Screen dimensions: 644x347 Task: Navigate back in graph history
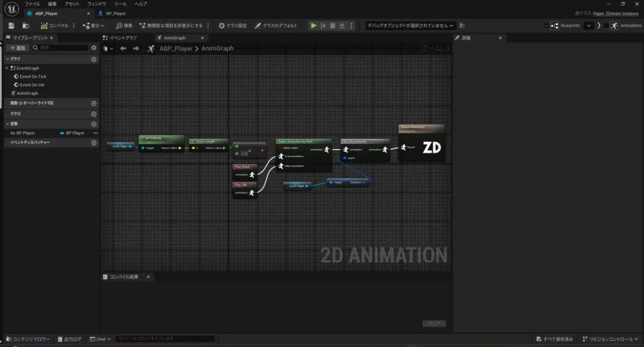click(123, 48)
